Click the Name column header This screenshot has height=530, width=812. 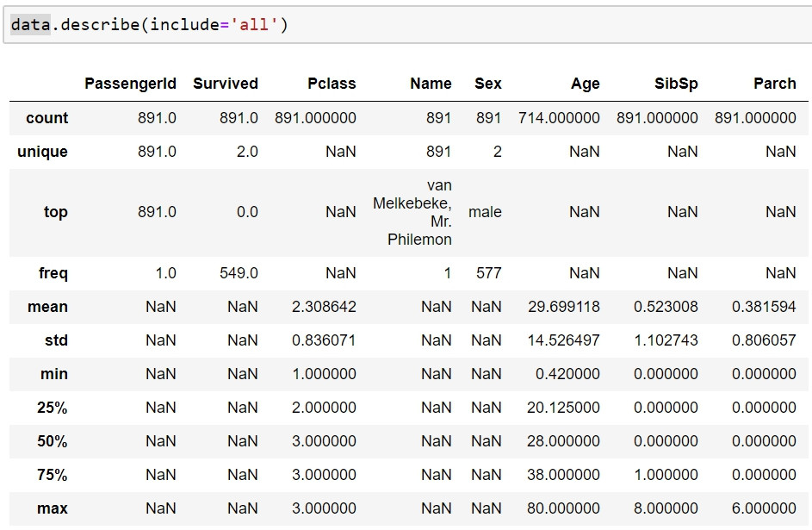[431, 84]
